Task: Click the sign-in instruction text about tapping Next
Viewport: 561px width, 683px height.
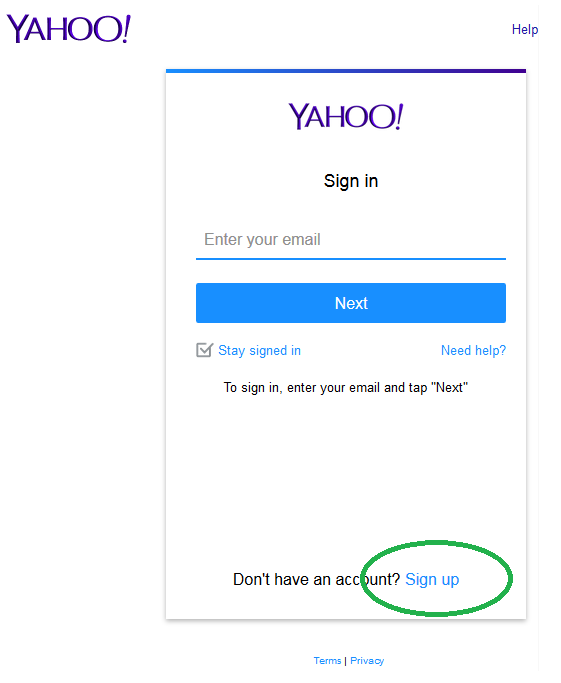Action: click(346, 388)
